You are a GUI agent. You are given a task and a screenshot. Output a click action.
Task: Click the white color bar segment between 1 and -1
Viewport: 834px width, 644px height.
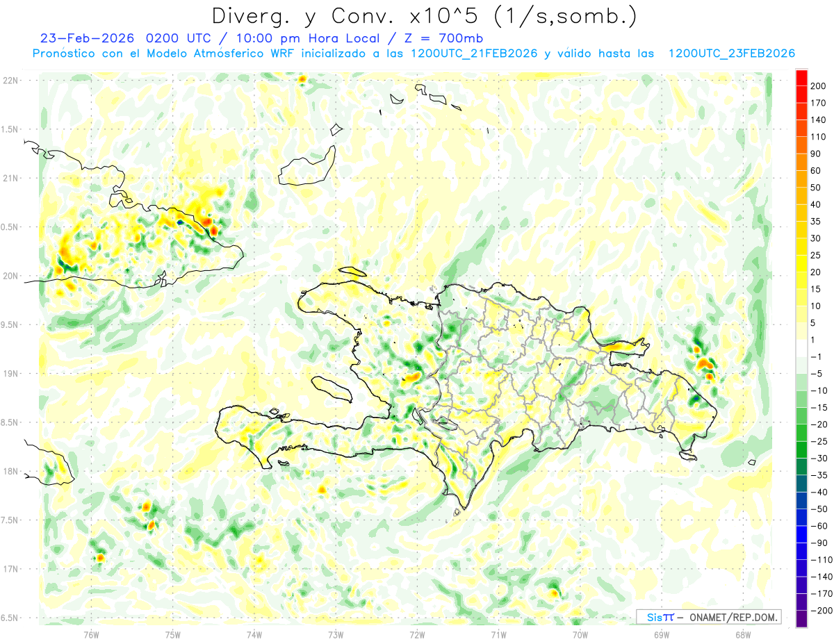click(x=801, y=348)
